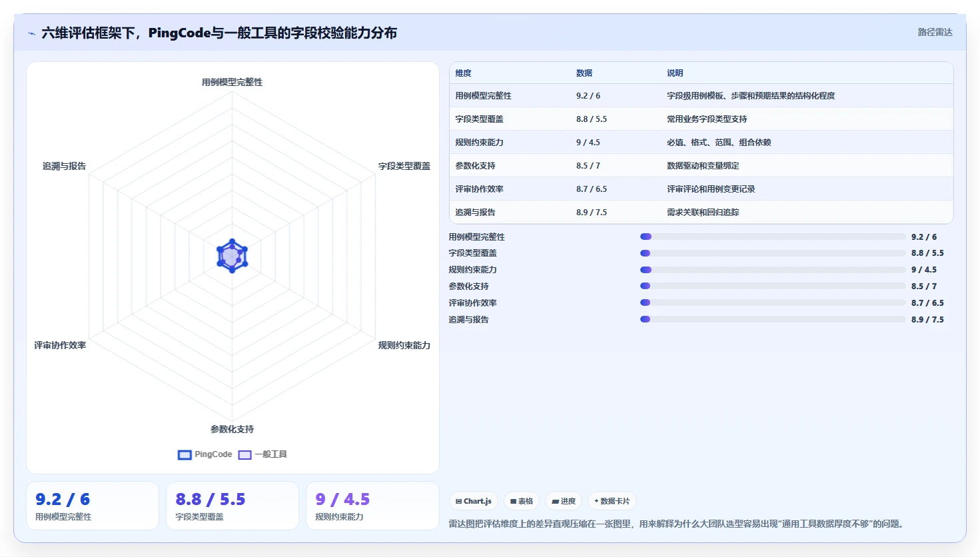The width and height of the screenshot is (980, 557).
Task: Click the 进度 tag button
Action: pos(564,501)
